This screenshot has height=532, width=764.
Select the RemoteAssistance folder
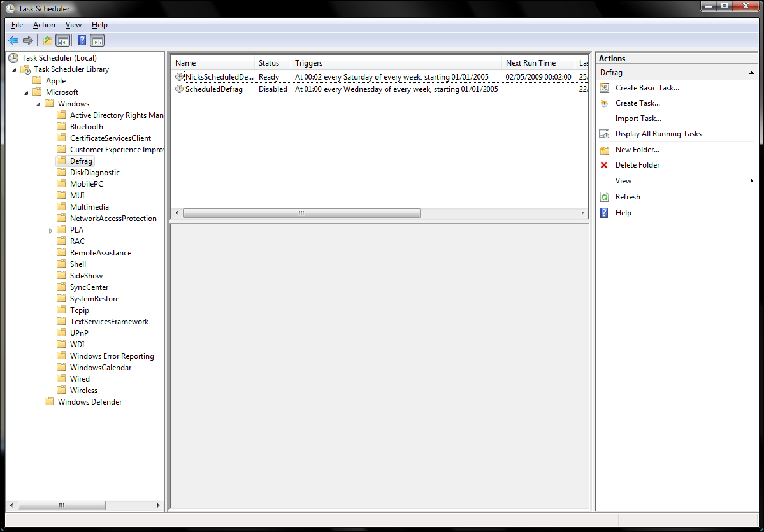[101, 253]
